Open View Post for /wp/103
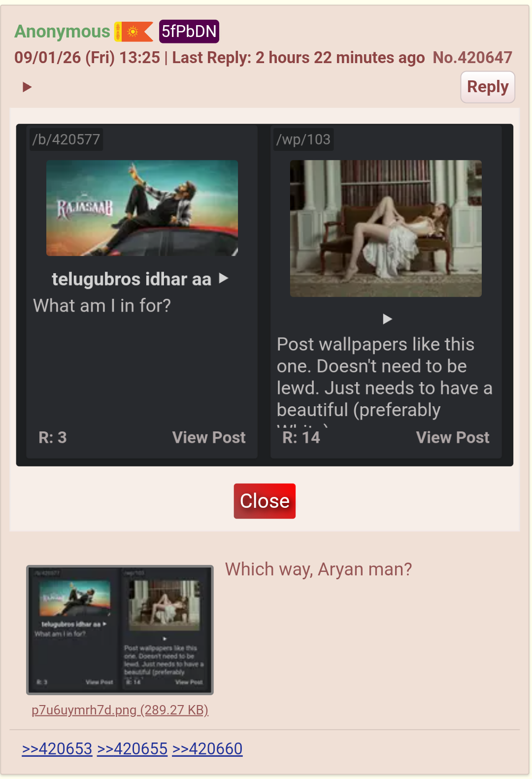Screen dimensions: 532x779 [453, 437]
